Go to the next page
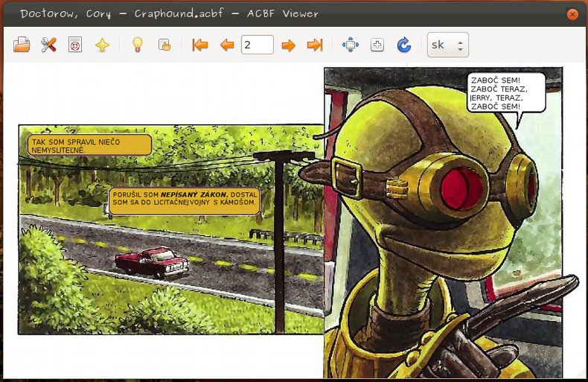Image resolution: width=588 pixels, height=382 pixels. 288,45
